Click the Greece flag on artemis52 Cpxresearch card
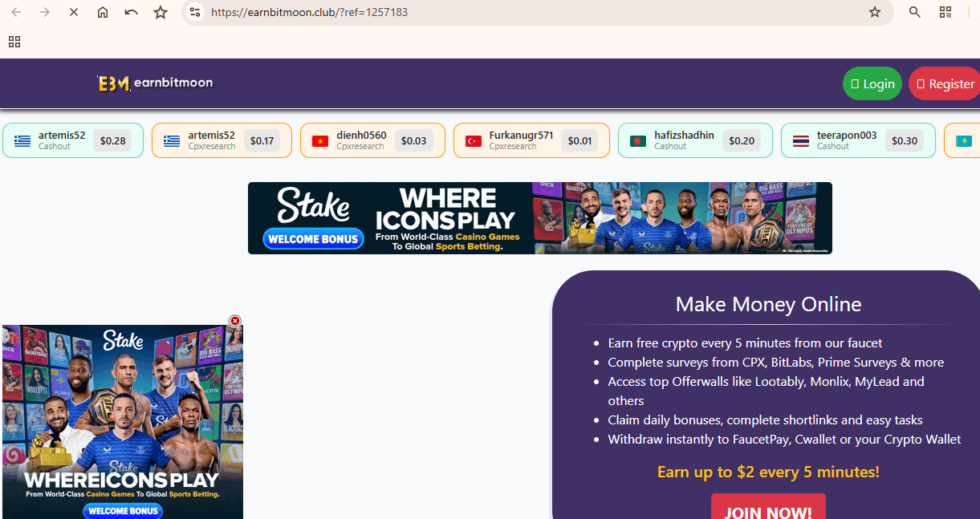 (172, 141)
